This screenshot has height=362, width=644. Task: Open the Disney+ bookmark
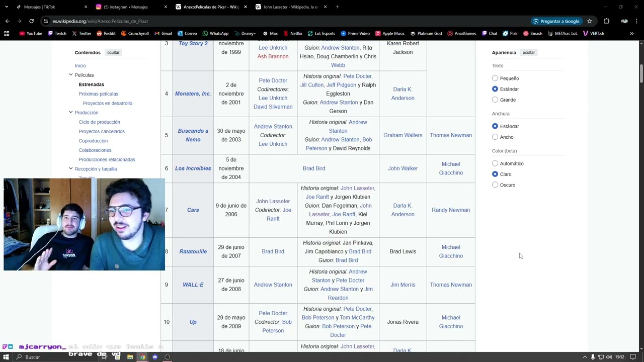[245, 33]
